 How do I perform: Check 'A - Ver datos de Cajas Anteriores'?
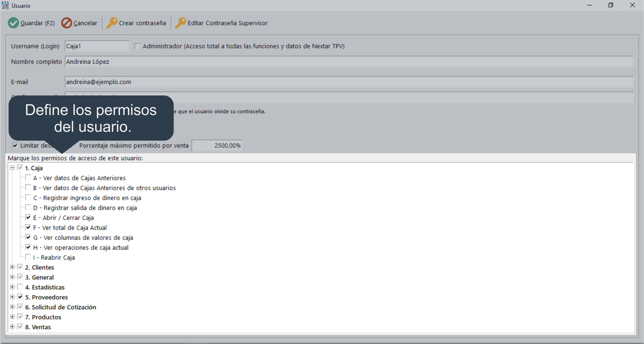(28, 178)
